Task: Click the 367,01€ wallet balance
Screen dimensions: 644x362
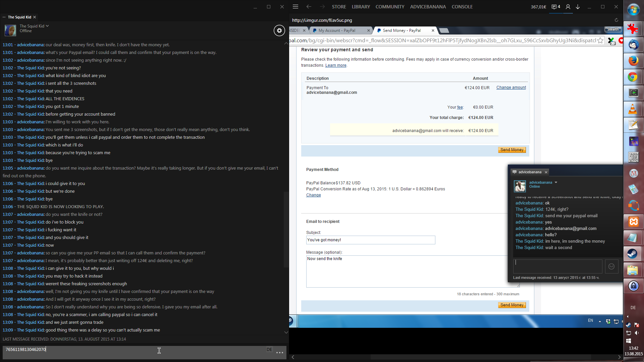Action: click(x=538, y=7)
